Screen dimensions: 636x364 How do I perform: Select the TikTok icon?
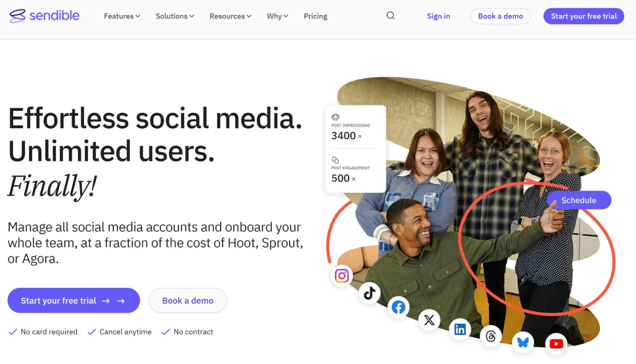tap(369, 293)
